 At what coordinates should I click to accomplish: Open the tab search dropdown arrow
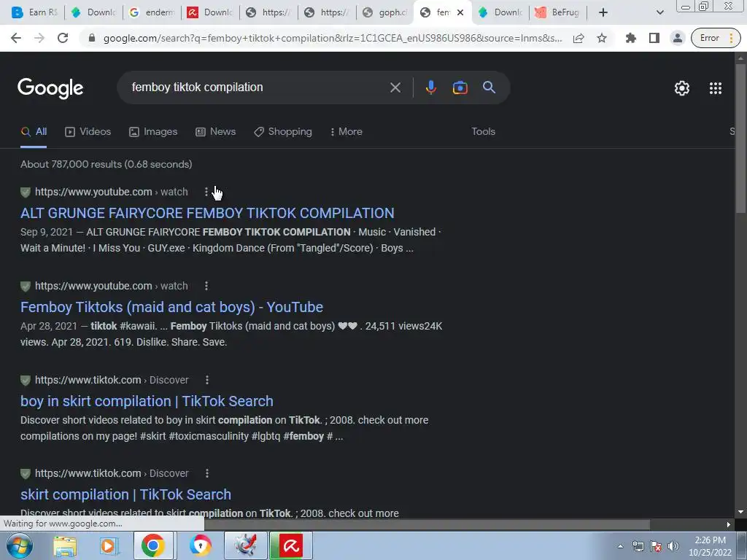(659, 12)
